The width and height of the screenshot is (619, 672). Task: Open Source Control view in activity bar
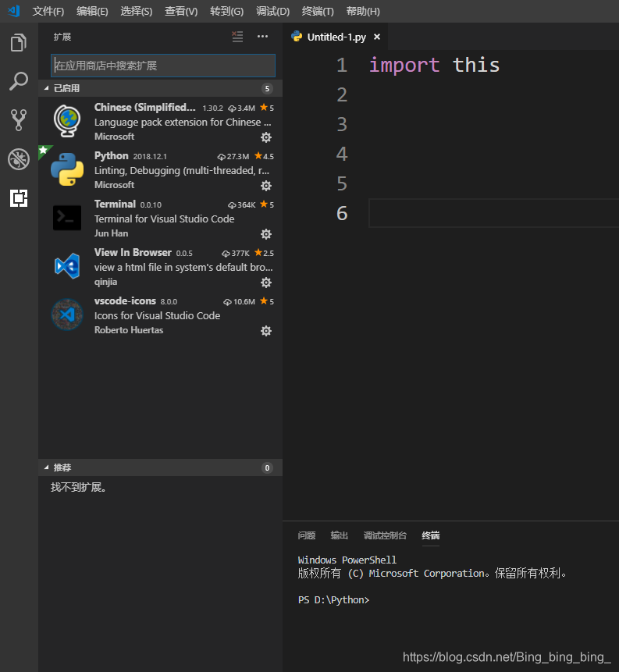click(19, 119)
